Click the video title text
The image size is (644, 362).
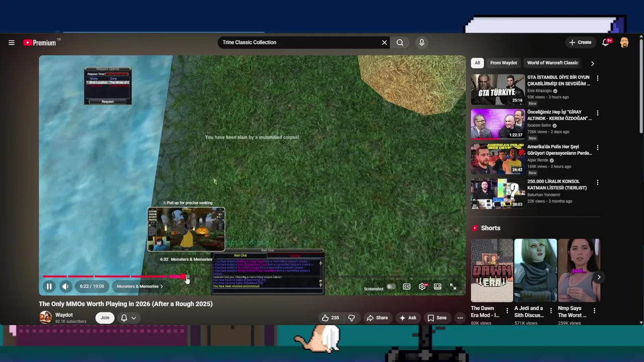[x=126, y=304]
